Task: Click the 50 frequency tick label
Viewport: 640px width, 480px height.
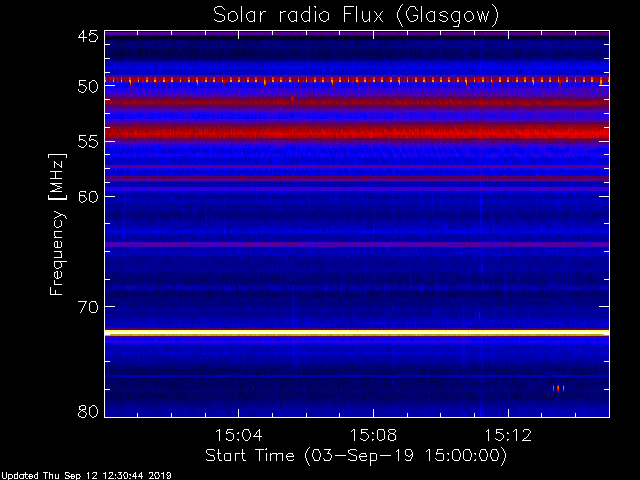Action: click(88, 86)
